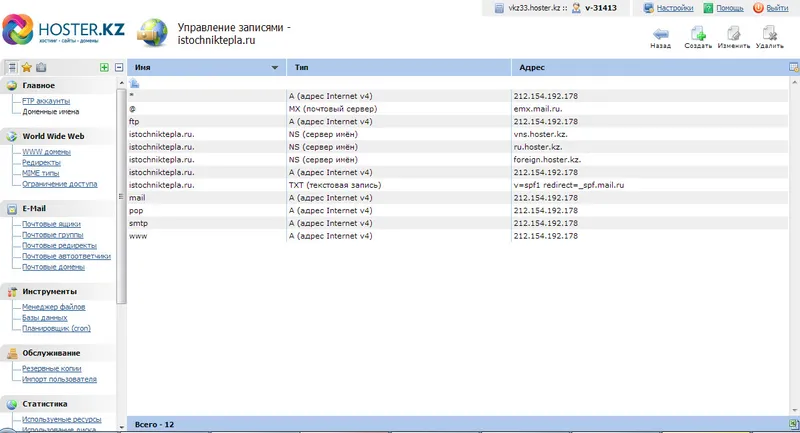Select the @ MX record row
800x433 pixels.
click(x=458, y=109)
